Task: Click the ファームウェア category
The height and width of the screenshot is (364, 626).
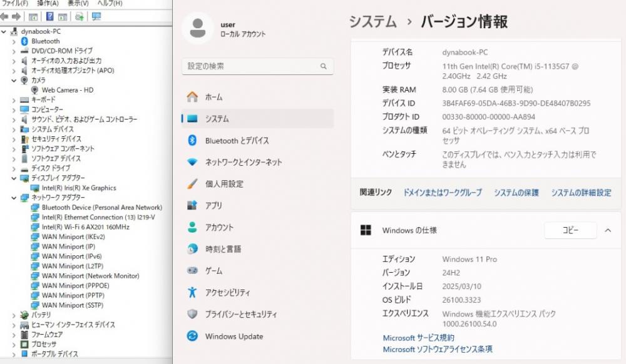Action: (x=47, y=335)
